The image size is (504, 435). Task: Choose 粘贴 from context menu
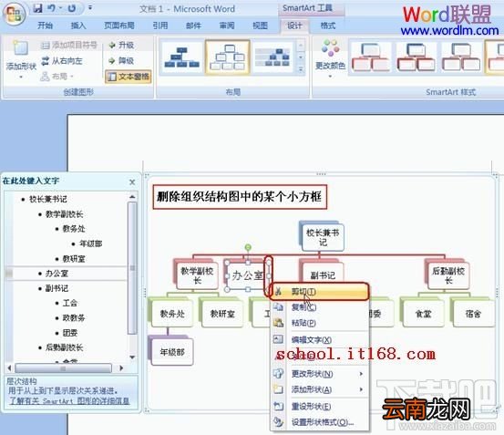click(319, 323)
